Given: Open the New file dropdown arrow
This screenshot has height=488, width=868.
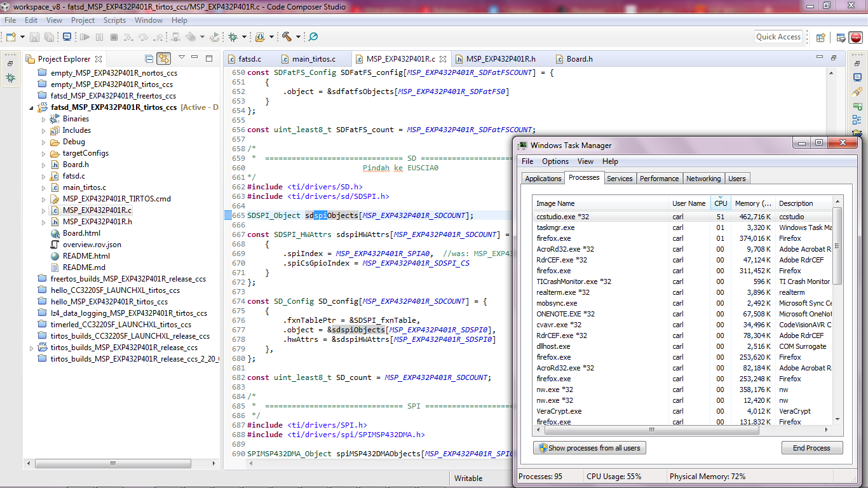Looking at the screenshot, I should [22, 37].
